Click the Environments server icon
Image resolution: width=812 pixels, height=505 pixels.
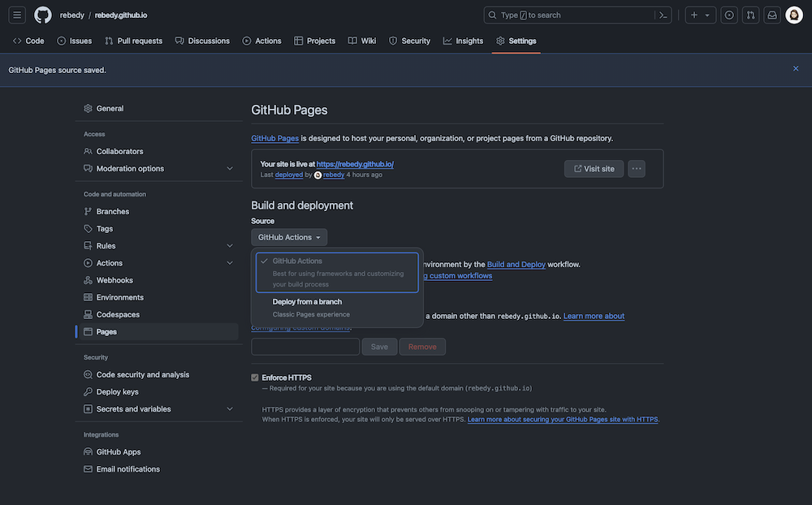coord(88,297)
